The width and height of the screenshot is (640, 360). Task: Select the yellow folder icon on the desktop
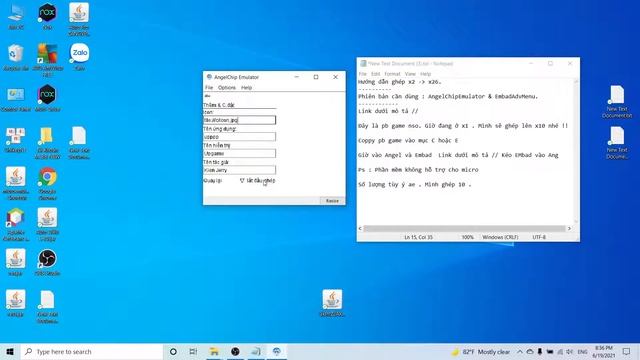47,143
